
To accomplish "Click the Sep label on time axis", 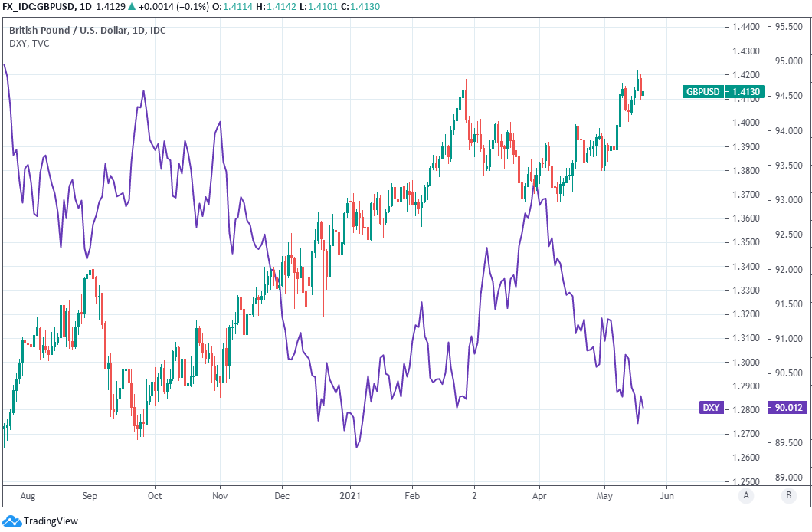I will pyautogui.click(x=89, y=496).
